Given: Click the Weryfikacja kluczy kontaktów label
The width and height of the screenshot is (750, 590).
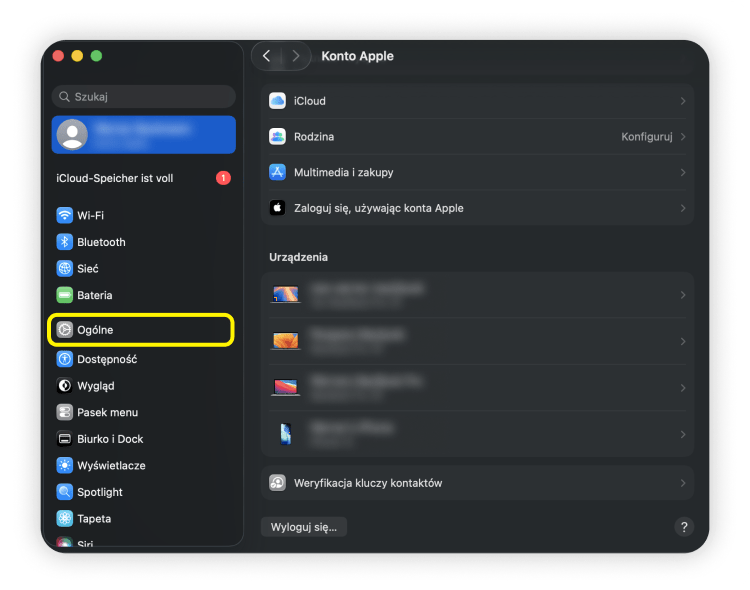Looking at the screenshot, I should click(368, 483).
